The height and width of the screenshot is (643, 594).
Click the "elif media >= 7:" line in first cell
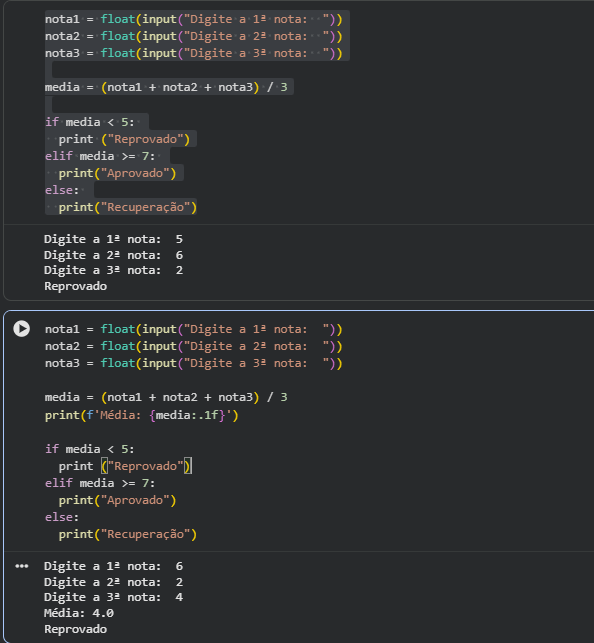100,156
